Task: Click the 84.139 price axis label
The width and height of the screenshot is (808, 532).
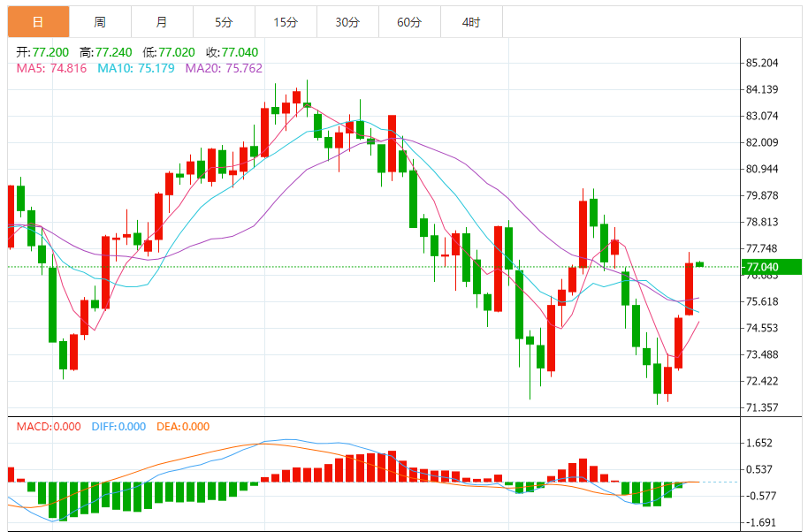Action: point(762,89)
